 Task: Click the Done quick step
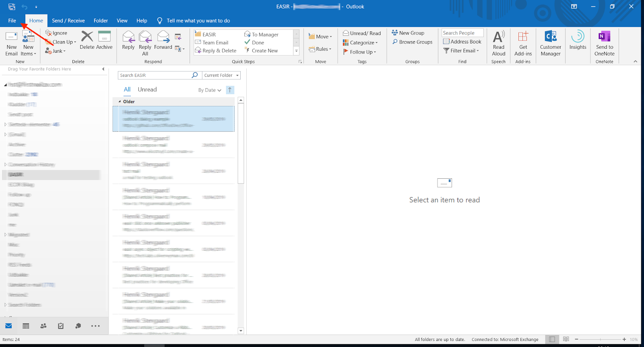click(x=254, y=43)
